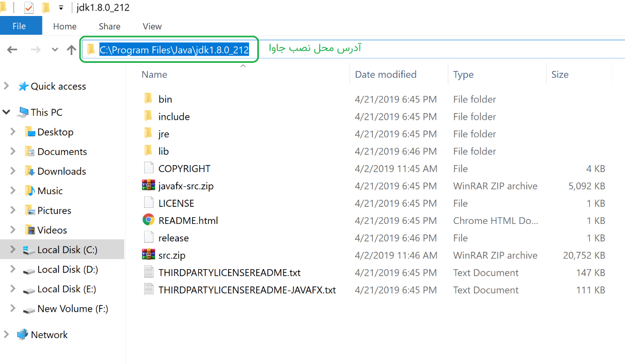Select the LICENSE file icon
Screen dimensions: 625x364
click(x=149, y=203)
